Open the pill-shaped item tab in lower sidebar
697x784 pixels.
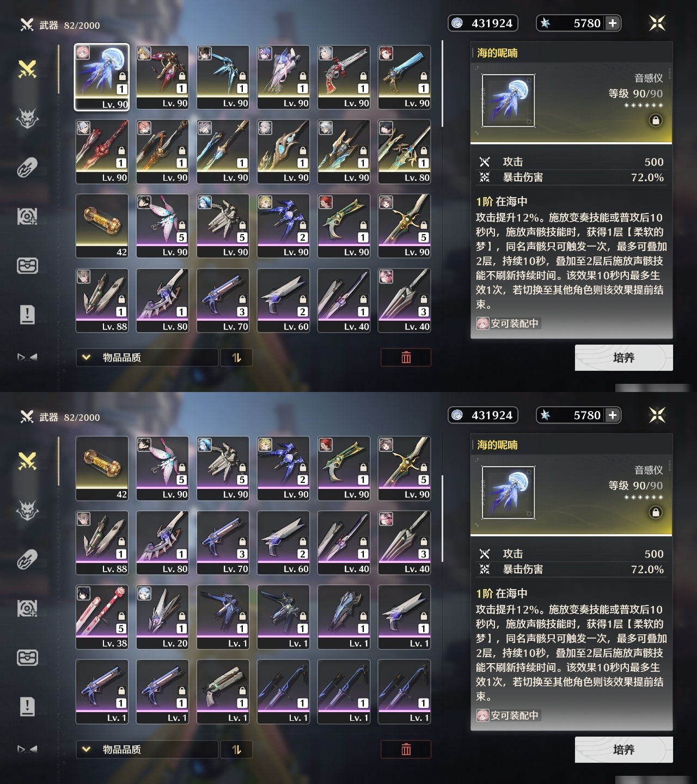(x=27, y=560)
